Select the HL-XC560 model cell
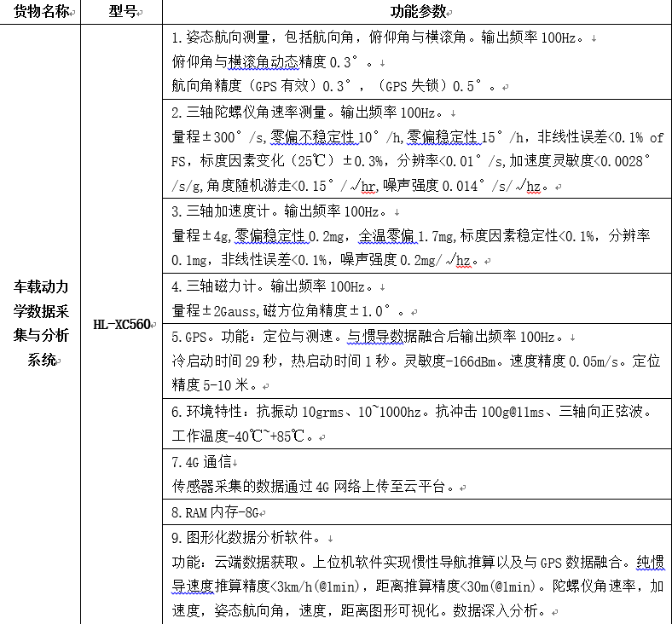The width and height of the screenshot is (672, 624). (122, 323)
